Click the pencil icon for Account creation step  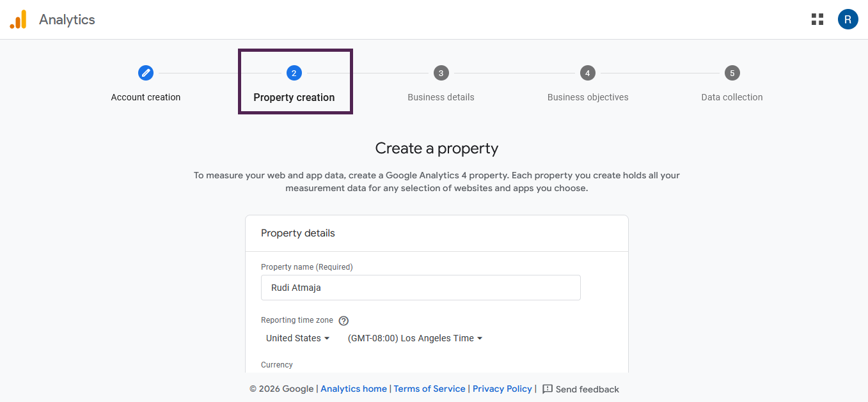[146, 73]
